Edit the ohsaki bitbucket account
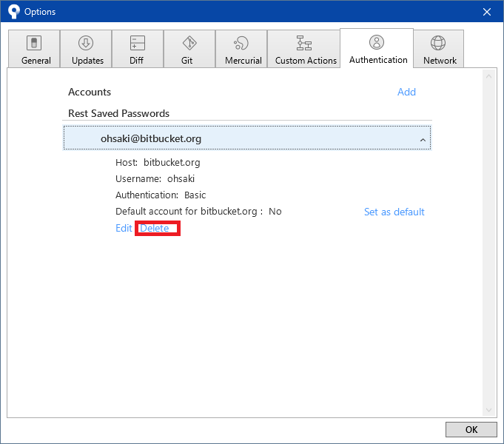The image size is (504, 444). point(124,228)
